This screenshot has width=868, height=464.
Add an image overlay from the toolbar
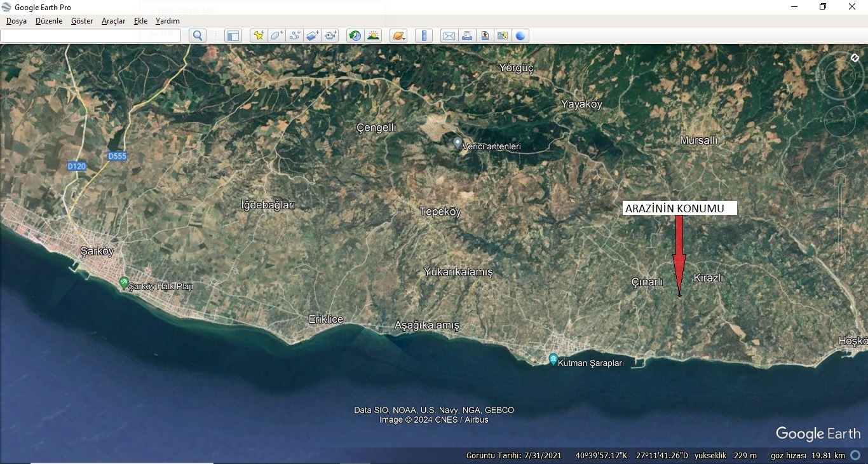(x=313, y=36)
